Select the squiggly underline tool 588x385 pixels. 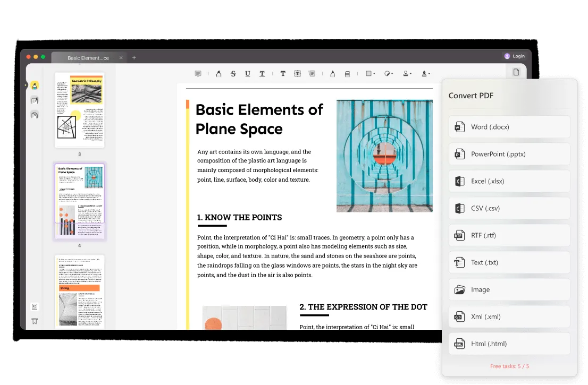263,74
